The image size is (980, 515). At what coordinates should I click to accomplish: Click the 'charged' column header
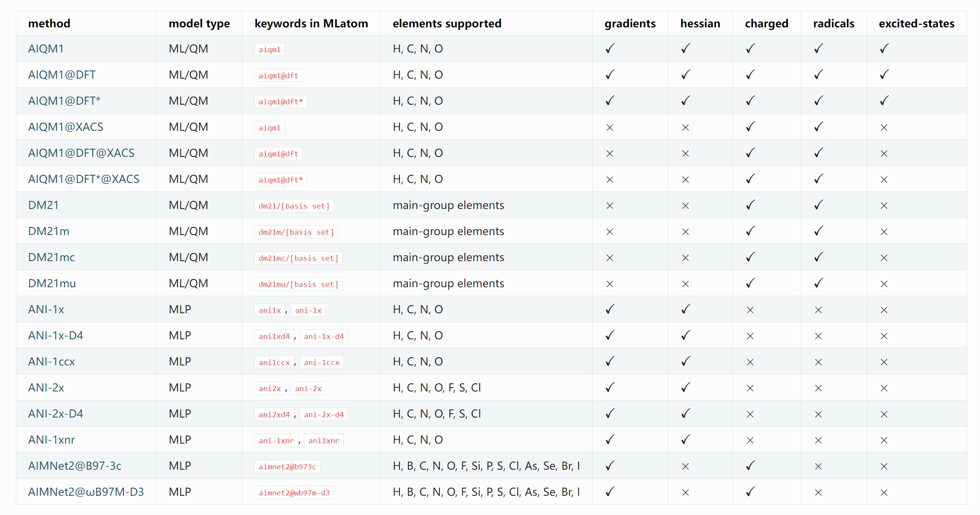click(x=767, y=24)
